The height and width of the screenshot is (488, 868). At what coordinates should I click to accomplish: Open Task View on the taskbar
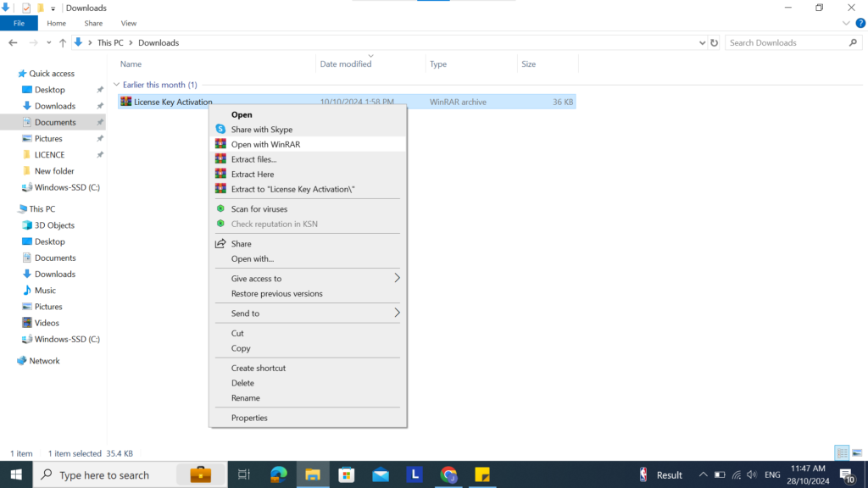(243, 474)
